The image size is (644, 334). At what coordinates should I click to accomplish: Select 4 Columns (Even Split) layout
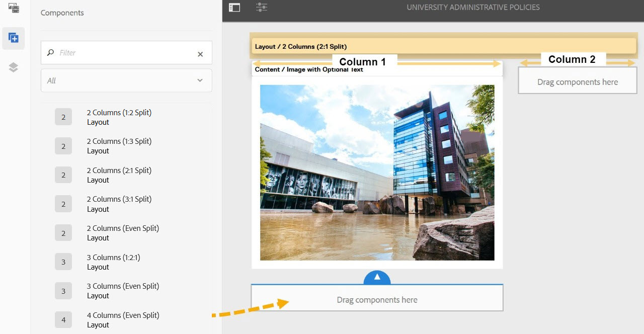[123, 320]
